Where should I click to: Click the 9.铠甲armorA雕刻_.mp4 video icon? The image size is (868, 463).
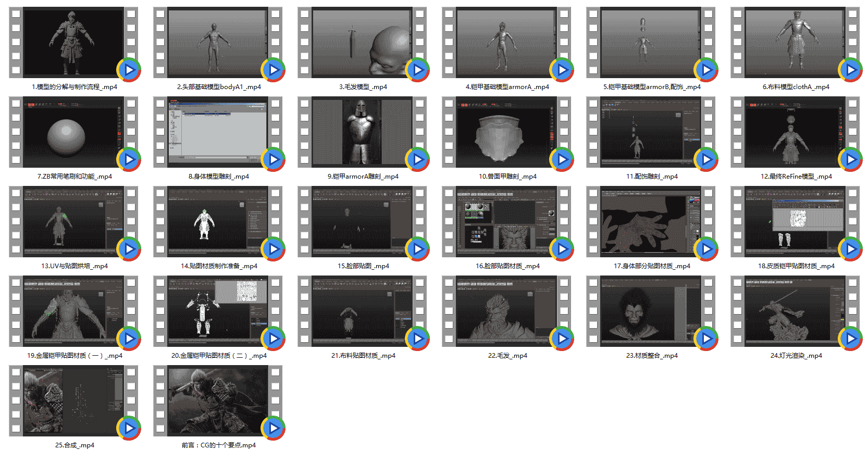pos(362,132)
